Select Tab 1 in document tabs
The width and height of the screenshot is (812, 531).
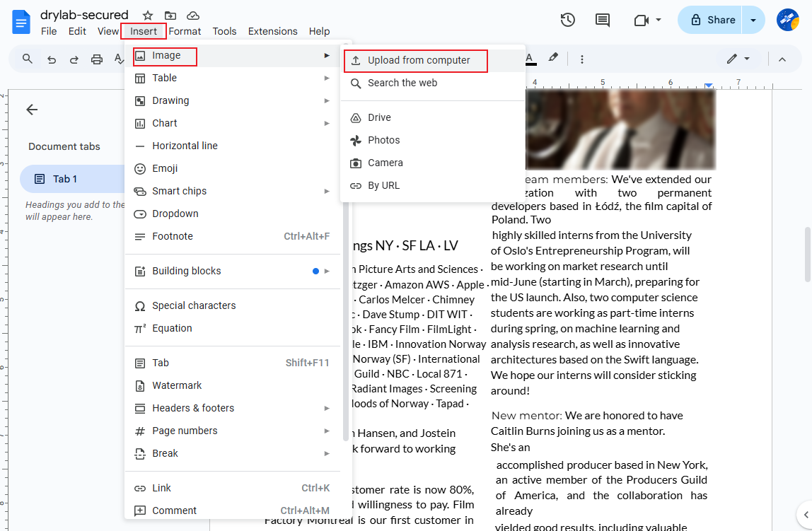tap(72, 179)
